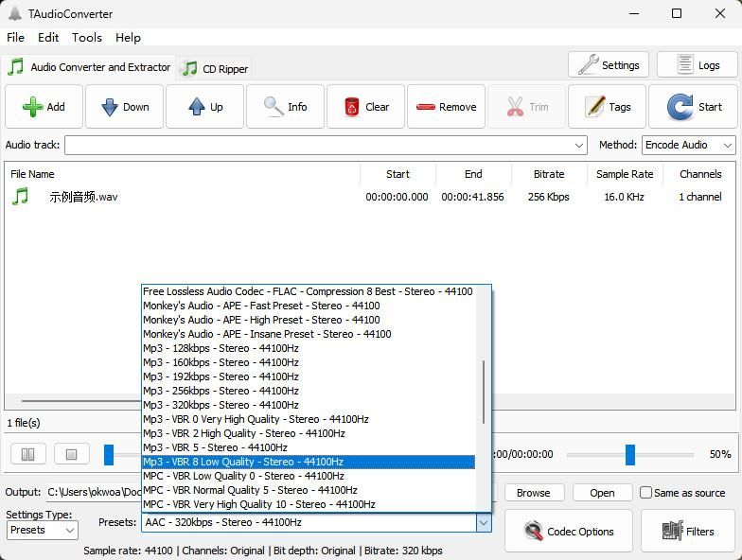742x560 pixels.
Task: Open the Tags editor
Action: pyautogui.click(x=608, y=107)
